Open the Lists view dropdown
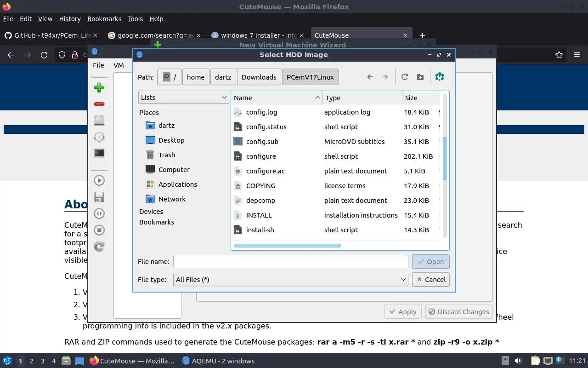This screenshot has width=588, height=368. click(x=184, y=98)
